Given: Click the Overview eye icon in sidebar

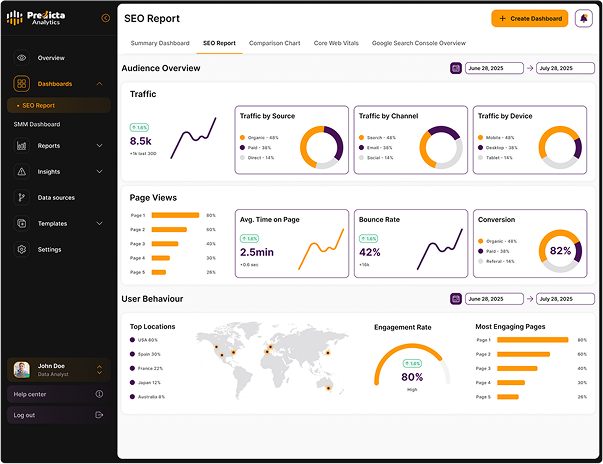Looking at the screenshot, I should pos(22,58).
